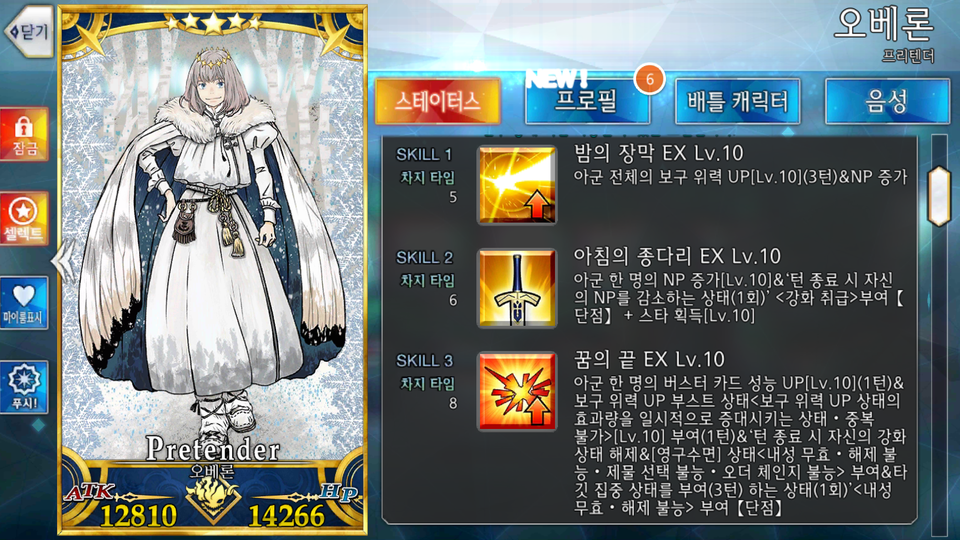Open the 배틀 캐릭터 tab
Screen dimensions: 960x540
click(737, 101)
